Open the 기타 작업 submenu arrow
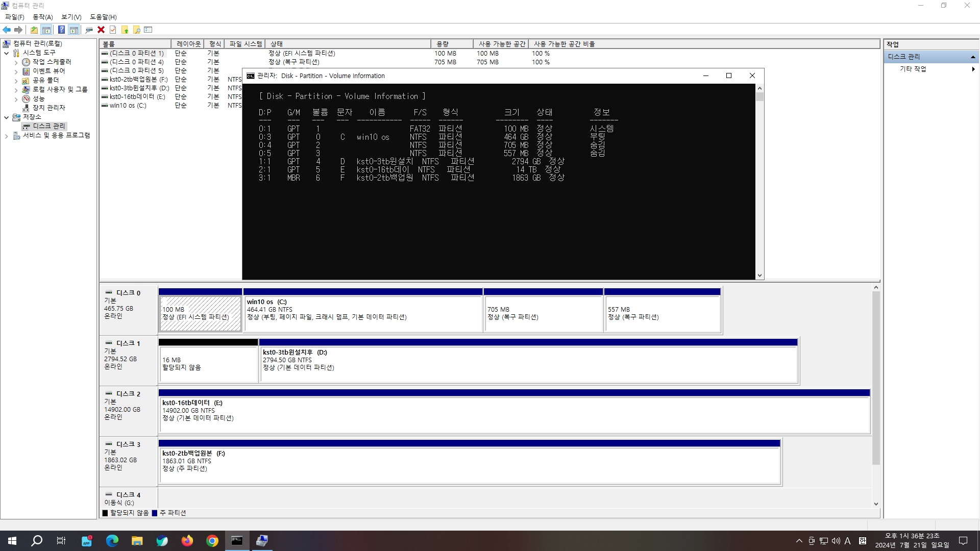The width and height of the screenshot is (980, 551). tap(973, 69)
